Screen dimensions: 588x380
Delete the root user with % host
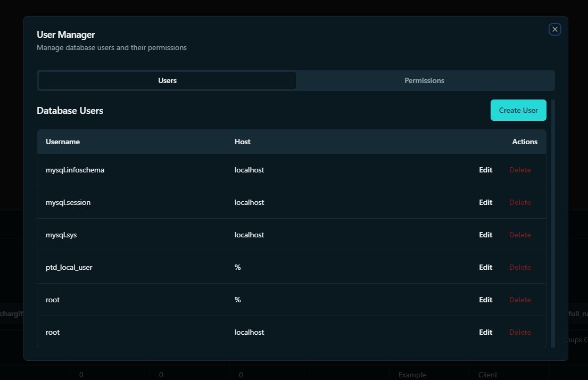pyautogui.click(x=519, y=300)
